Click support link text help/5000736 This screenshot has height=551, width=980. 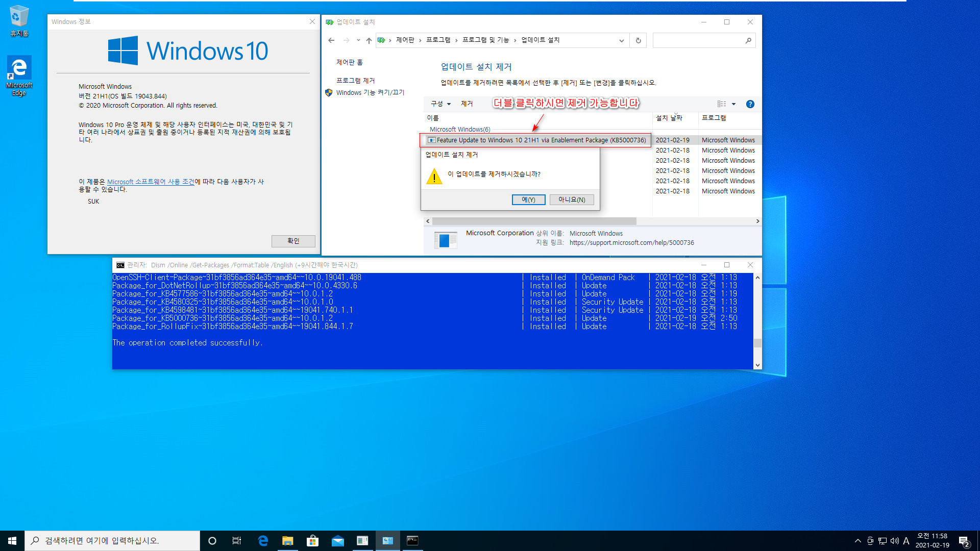tap(631, 243)
